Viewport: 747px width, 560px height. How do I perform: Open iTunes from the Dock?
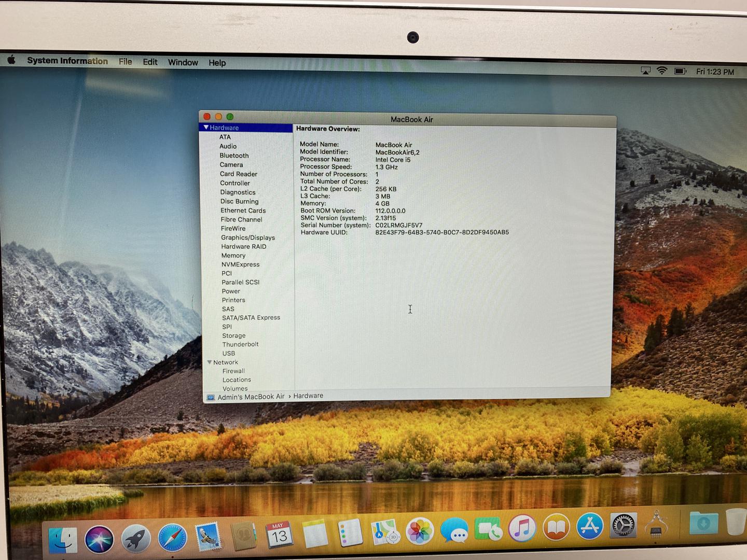click(x=522, y=528)
